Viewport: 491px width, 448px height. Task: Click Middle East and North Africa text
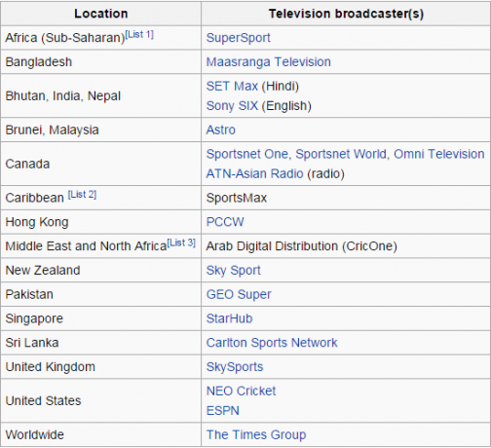click(86, 246)
